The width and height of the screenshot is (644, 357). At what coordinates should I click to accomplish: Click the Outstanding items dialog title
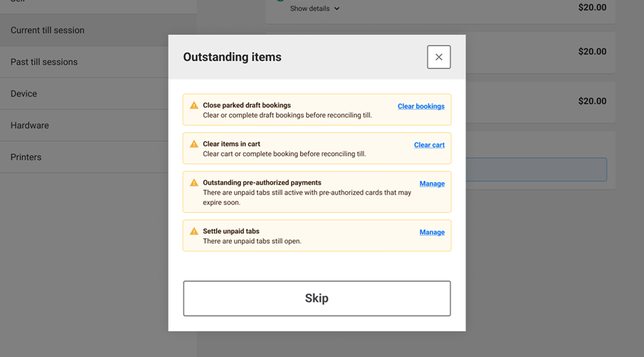pos(232,57)
